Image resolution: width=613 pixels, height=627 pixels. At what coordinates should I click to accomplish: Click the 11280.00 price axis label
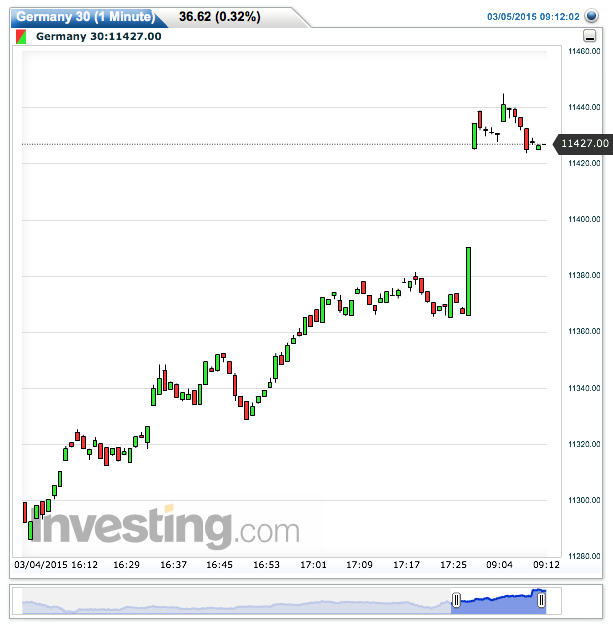pyautogui.click(x=584, y=556)
